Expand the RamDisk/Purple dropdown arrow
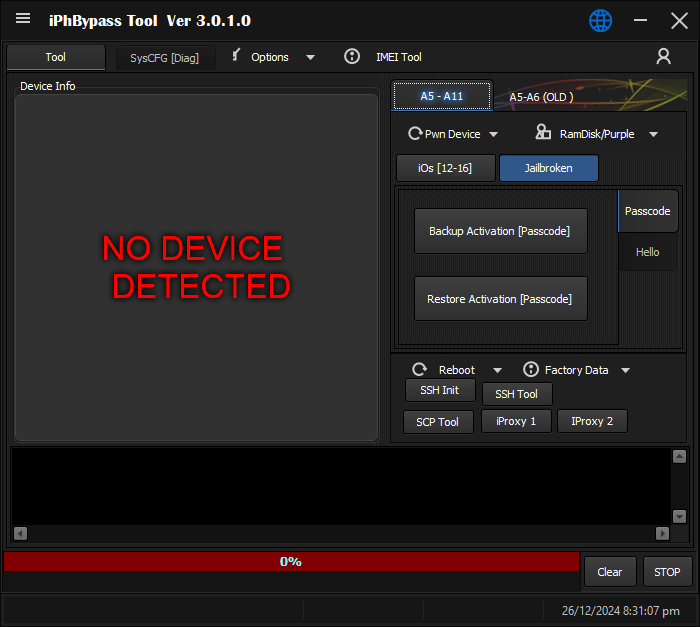The image size is (700, 627). coord(654,134)
